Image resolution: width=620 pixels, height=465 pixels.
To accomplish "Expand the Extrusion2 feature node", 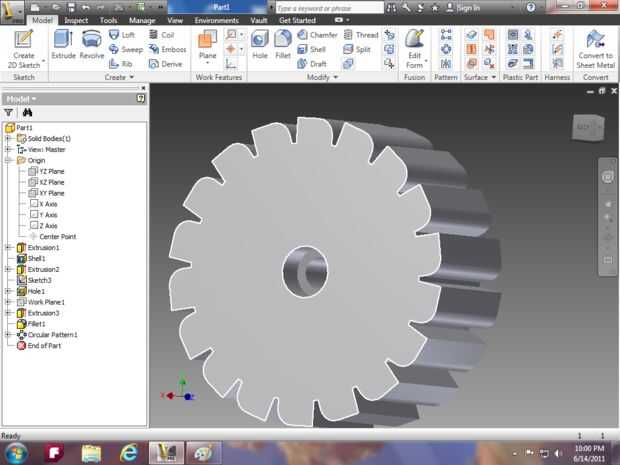I will (8, 269).
